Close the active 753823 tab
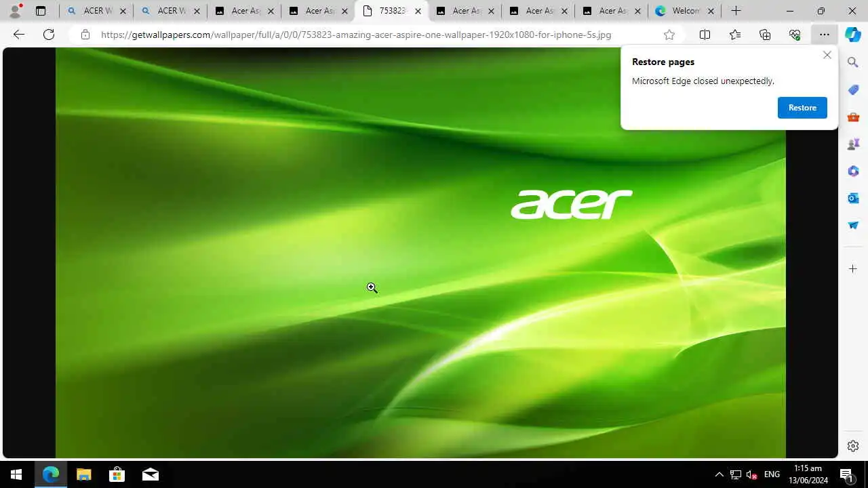 (418, 11)
